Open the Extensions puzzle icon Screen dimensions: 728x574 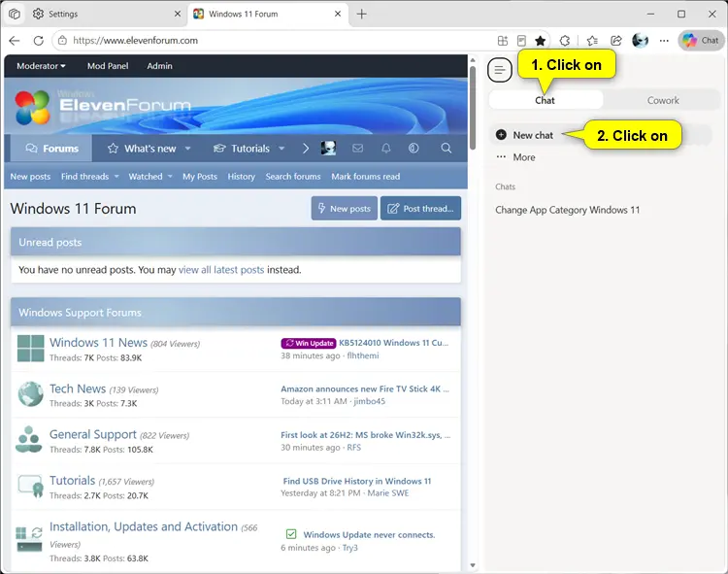[565, 41]
